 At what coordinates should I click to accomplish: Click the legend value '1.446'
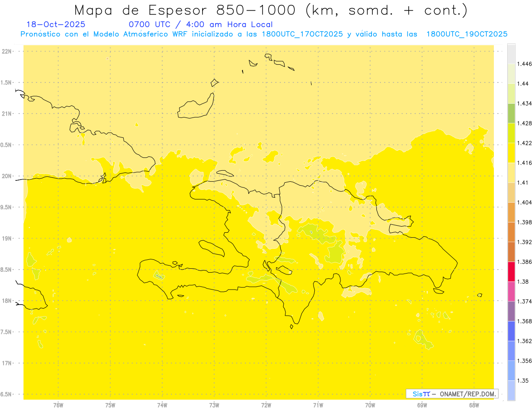coord(524,64)
